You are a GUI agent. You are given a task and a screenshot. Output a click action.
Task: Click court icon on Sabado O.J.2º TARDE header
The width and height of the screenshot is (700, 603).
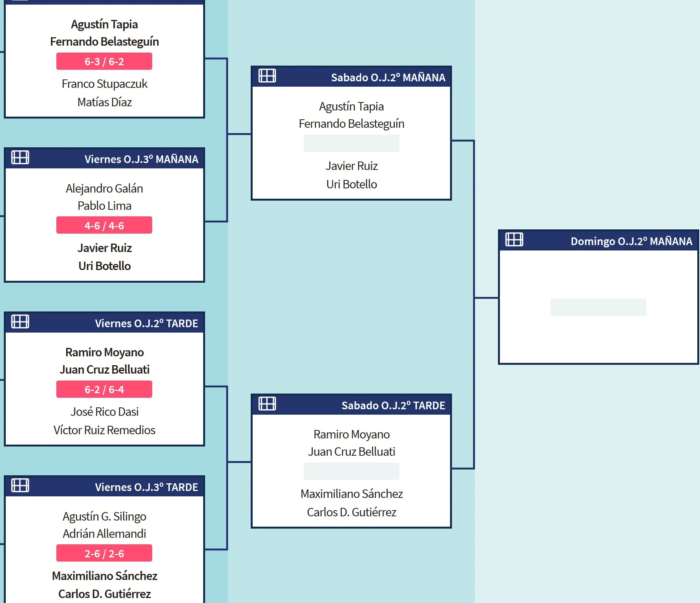pos(267,404)
